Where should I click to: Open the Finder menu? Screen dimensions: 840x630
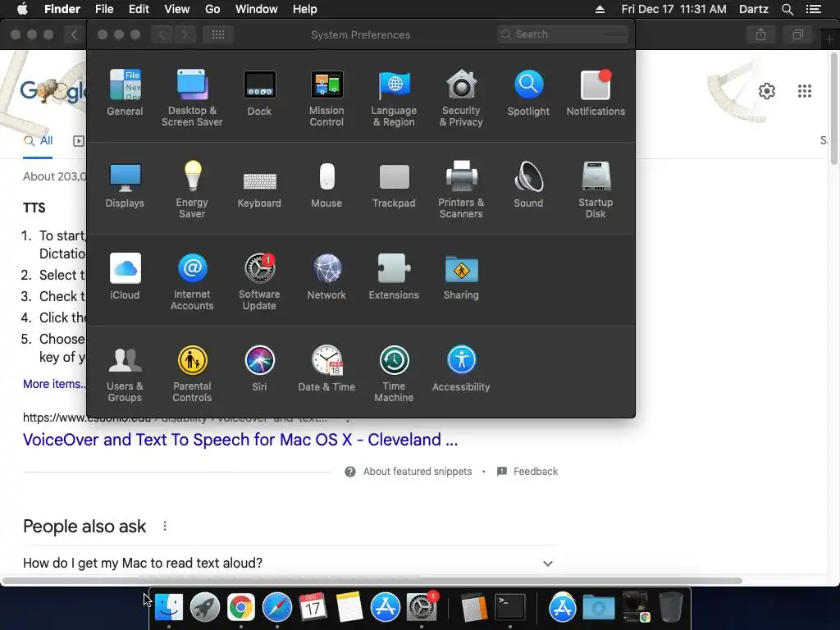click(62, 9)
